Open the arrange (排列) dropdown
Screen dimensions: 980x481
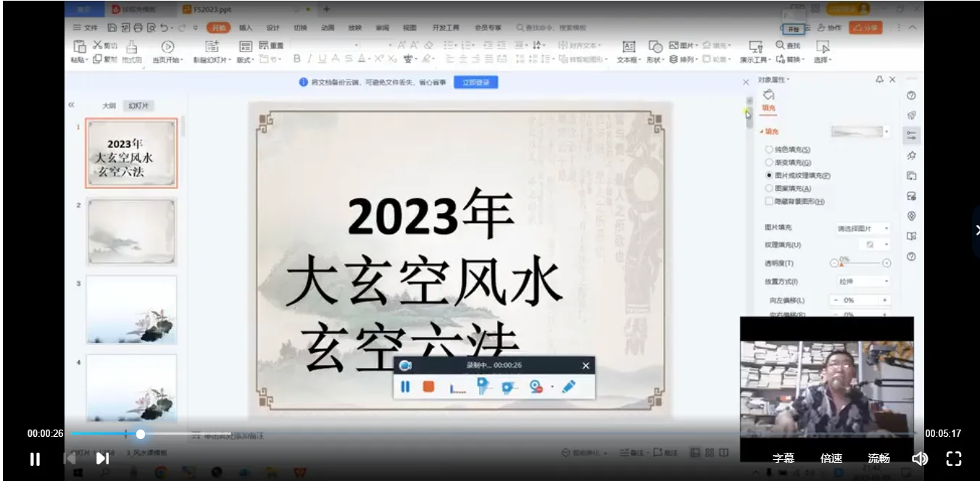coord(685,59)
